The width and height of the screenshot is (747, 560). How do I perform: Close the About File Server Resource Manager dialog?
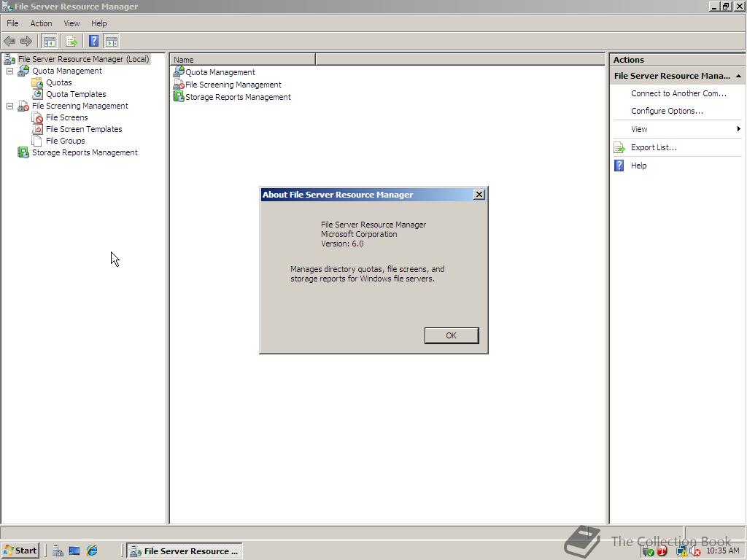(479, 195)
